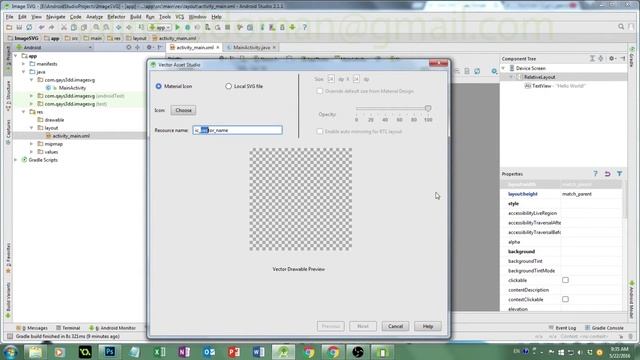Image resolution: width=640 pixels, height=360 pixels.
Task: Select the Material Icon radio button
Action: [158, 87]
